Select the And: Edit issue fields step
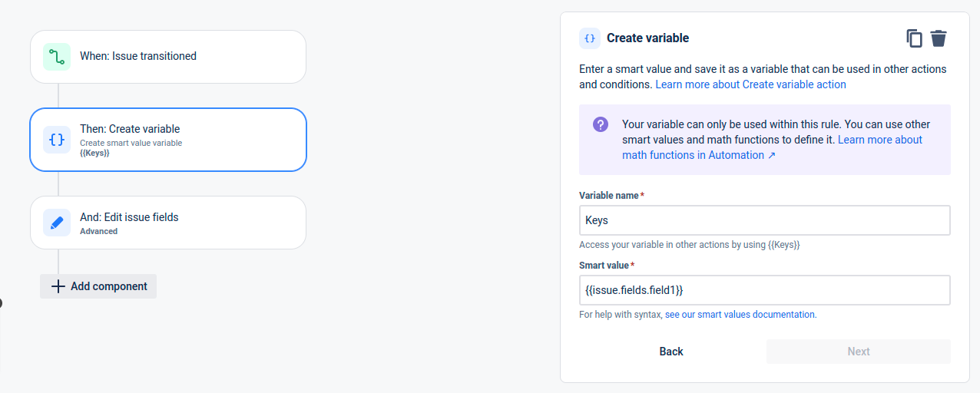The image size is (980, 393). [x=168, y=223]
